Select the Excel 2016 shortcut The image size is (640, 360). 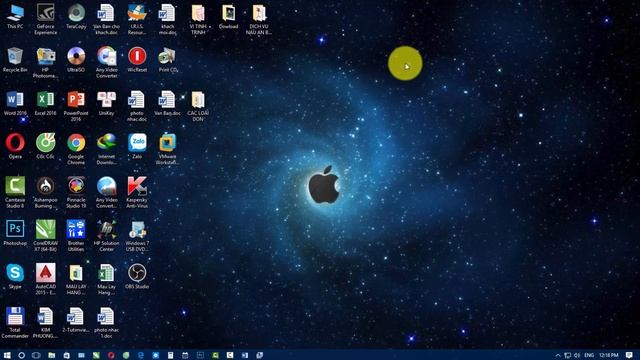click(x=45, y=103)
